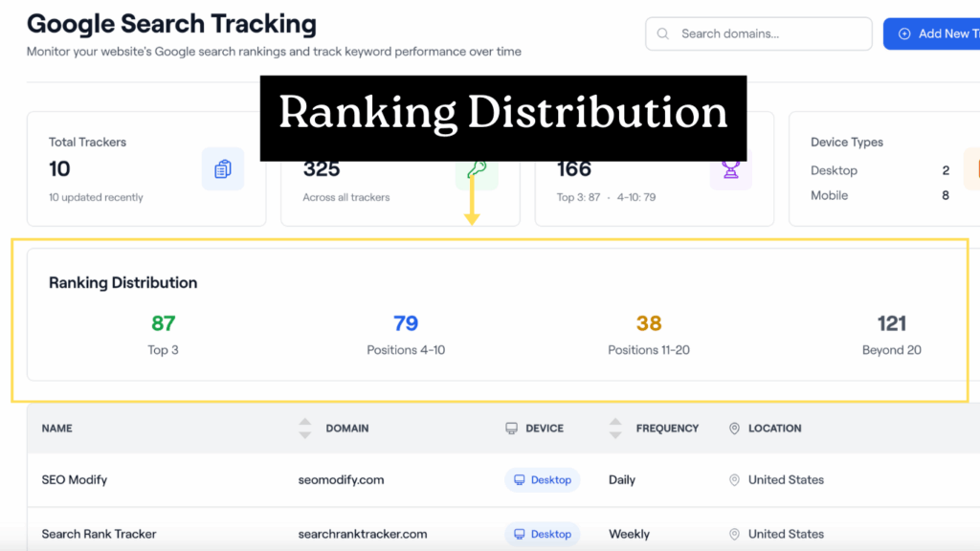Click the 121 Beyond 20 count
This screenshot has width=980, height=551.
point(892,323)
